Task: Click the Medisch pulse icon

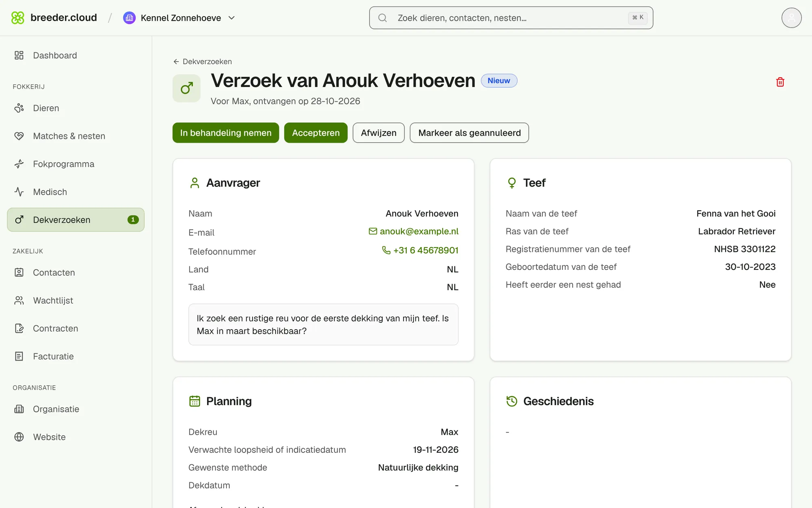Action: click(x=19, y=192)
